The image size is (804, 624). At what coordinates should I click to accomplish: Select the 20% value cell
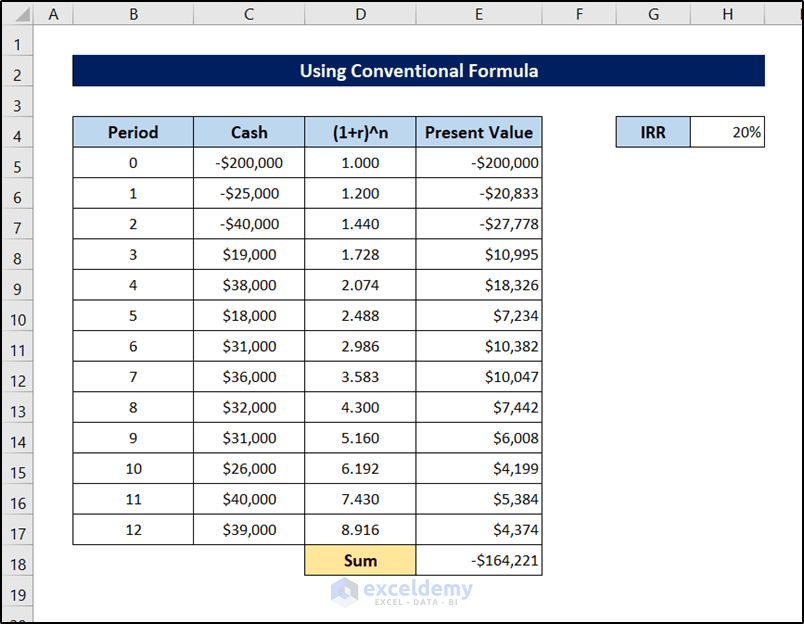coord(728,132)
